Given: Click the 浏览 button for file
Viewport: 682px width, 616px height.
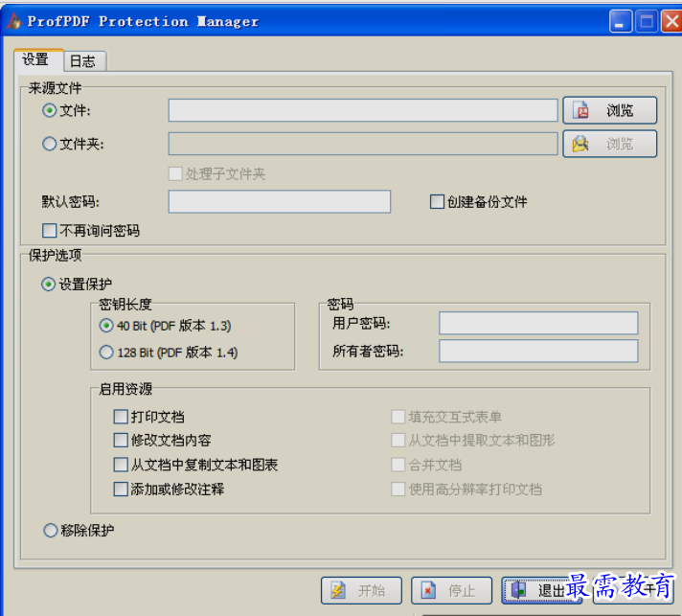Looking at the screenshot, I should coord(610,110).
